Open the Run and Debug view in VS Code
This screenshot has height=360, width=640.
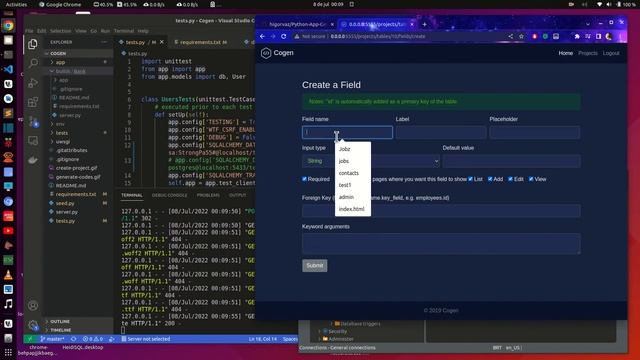pos(33,83)
